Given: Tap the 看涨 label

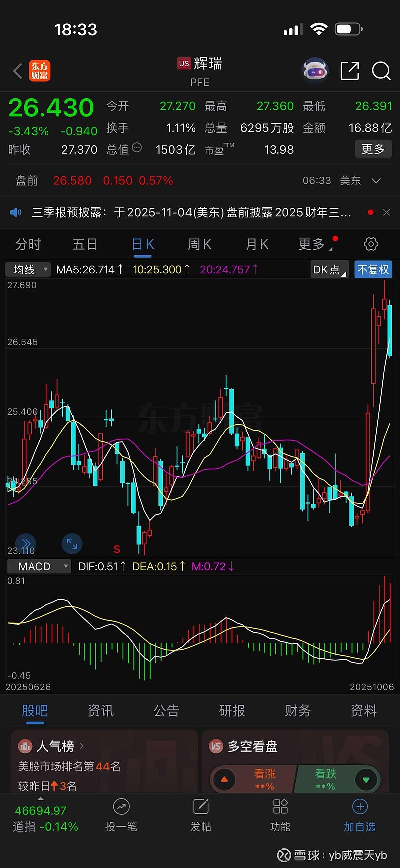Looking at the screenshot, I should [265, 774].
